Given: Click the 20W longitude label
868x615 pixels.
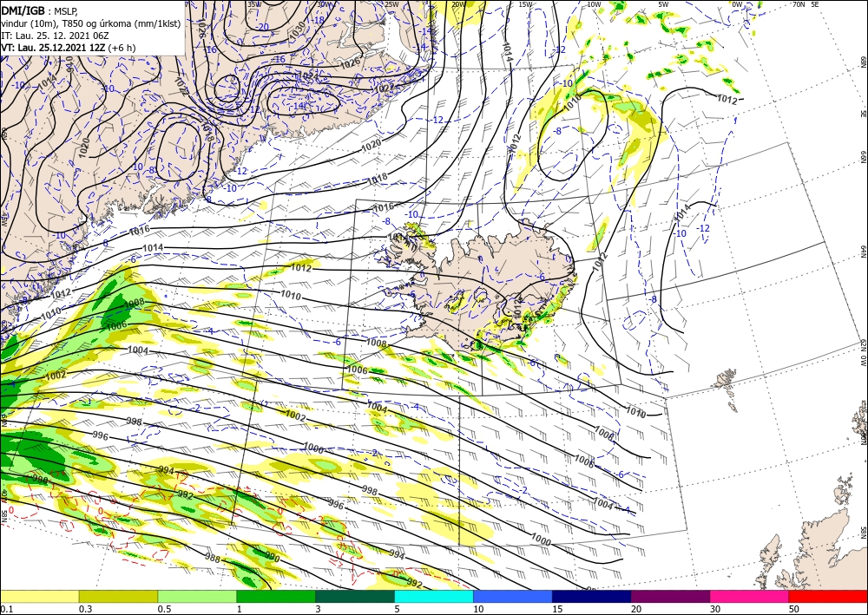Looking at the screenshot, I should (457, 4).
